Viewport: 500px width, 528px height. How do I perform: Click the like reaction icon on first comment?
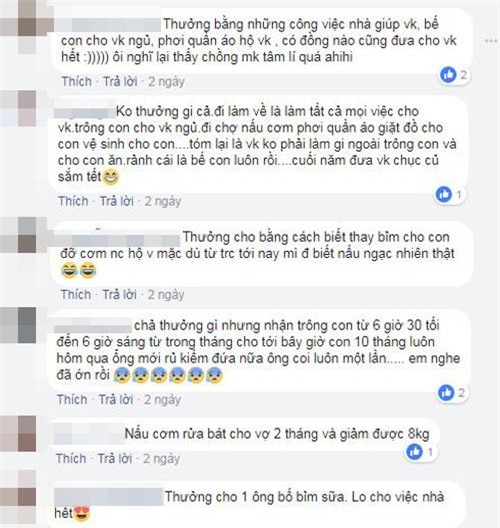(x=448, y=75)
